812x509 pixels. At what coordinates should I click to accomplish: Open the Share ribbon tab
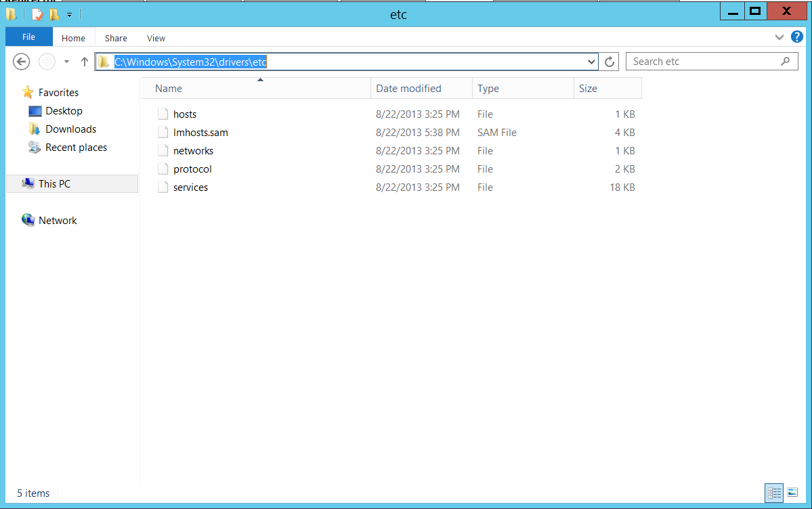(x=116, y=38)
